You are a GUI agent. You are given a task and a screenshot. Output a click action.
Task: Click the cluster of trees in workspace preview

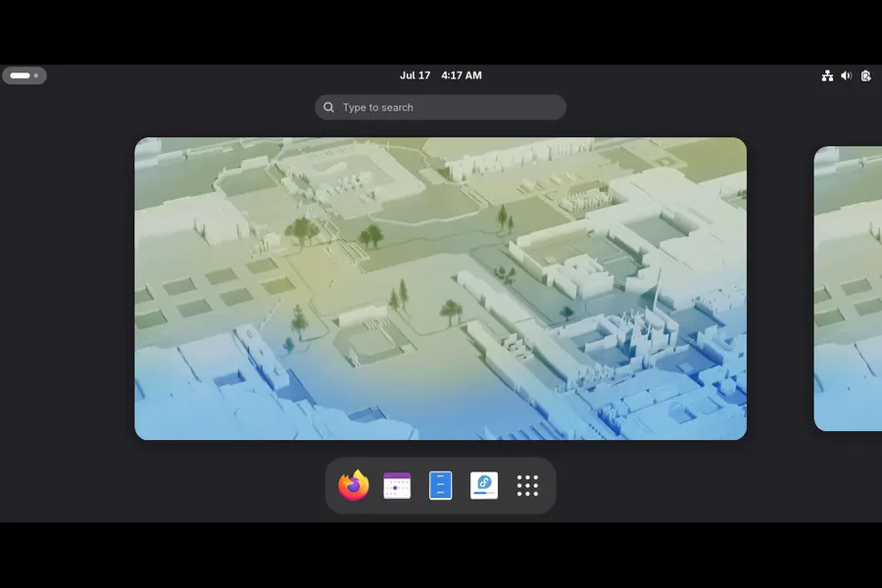[x=302, y=231]
